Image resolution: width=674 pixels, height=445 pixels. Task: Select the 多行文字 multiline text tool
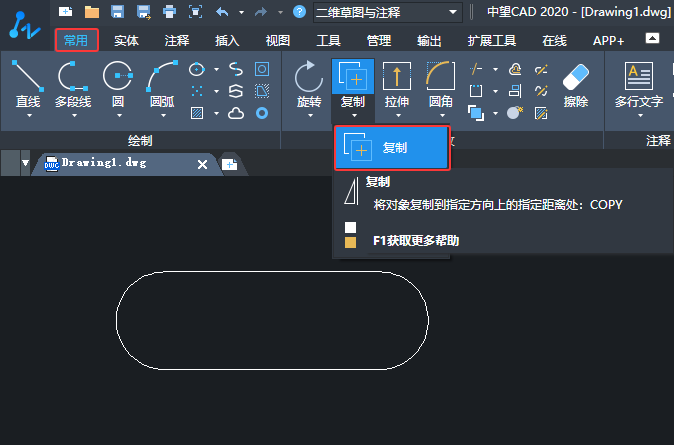click(639, 84)
